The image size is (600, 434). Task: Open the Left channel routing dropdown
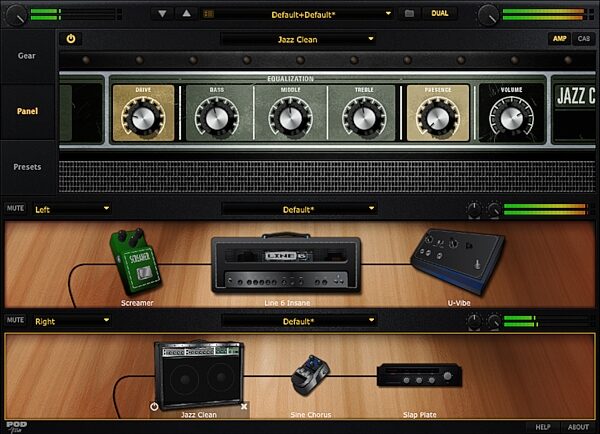pos(72,209)
